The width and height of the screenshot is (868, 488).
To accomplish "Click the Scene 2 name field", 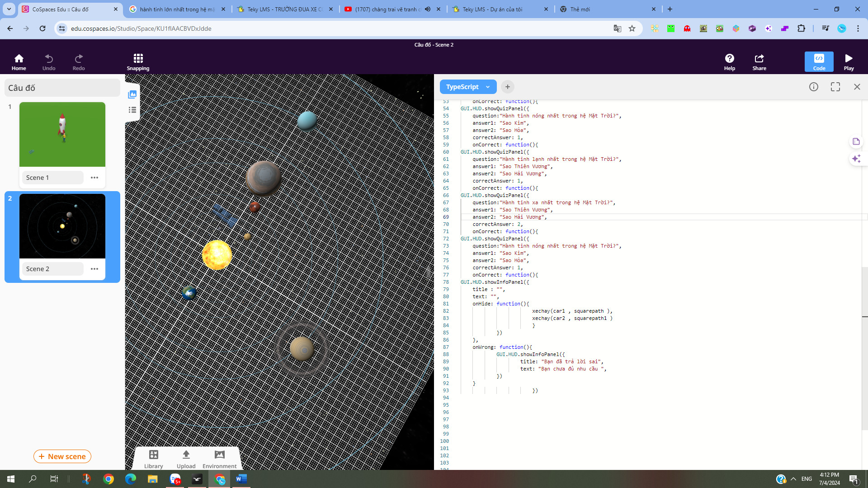I will [52, 269].
